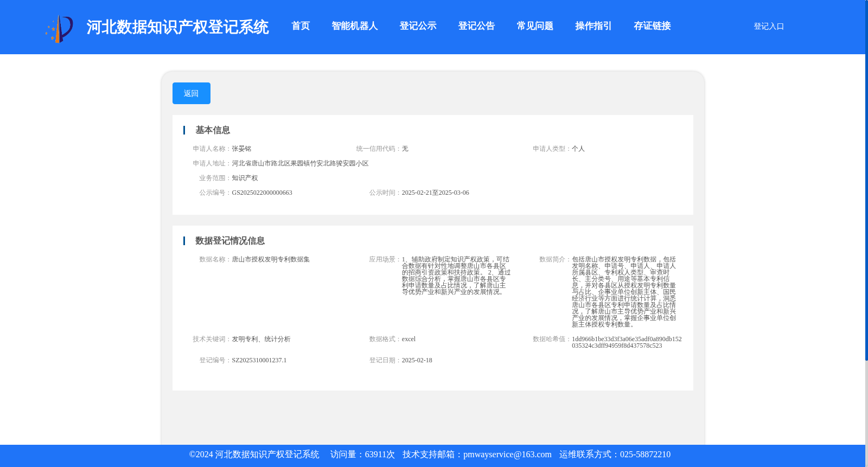
Task: Click the 业务范围 value 知识产权
Action: pyautogui.click(x=245, y=178)
